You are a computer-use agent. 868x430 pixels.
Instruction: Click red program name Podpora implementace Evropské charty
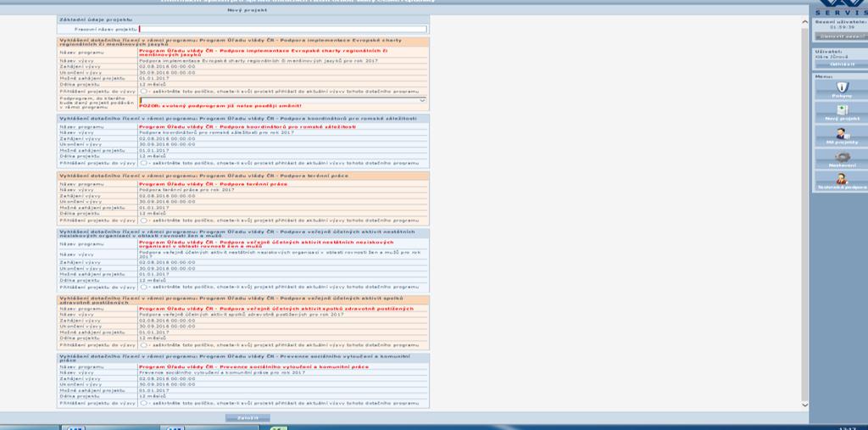[263, 53]
